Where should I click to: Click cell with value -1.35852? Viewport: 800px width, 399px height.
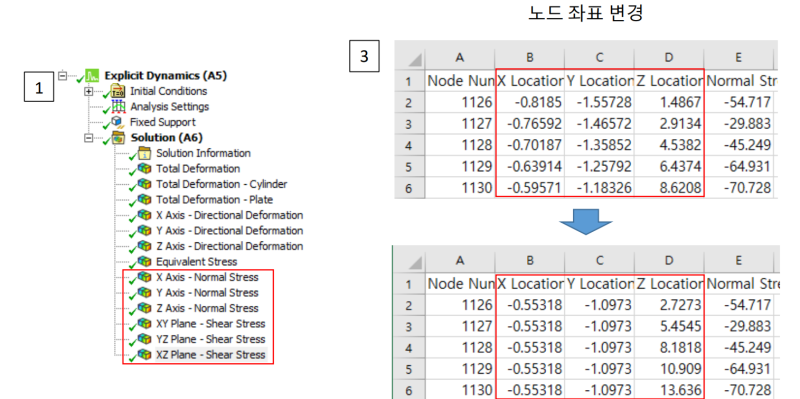tap(599, 145)
